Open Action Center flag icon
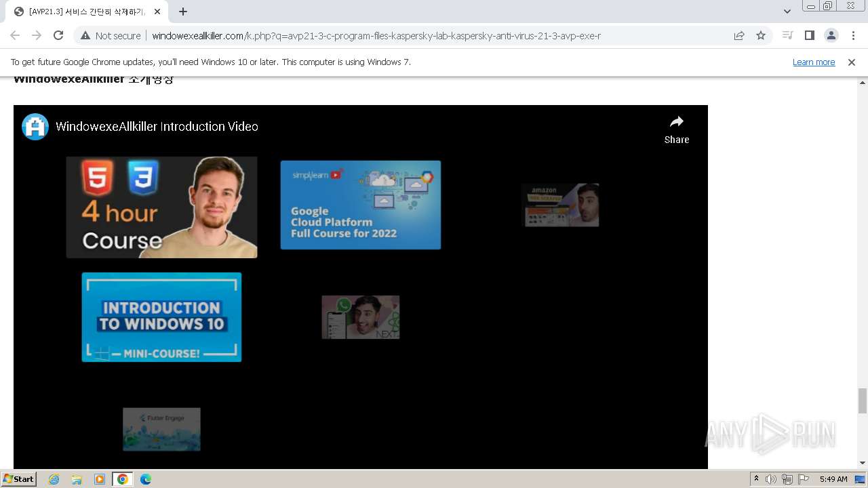 804,479
